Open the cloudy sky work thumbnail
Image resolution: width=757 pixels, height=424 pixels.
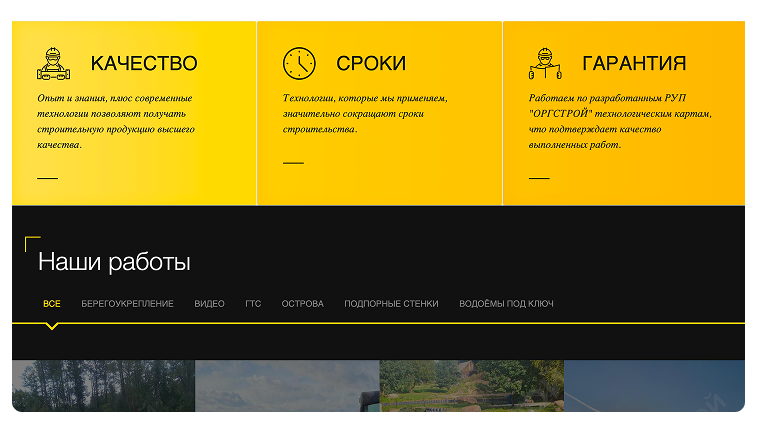[x=287, y=386]
